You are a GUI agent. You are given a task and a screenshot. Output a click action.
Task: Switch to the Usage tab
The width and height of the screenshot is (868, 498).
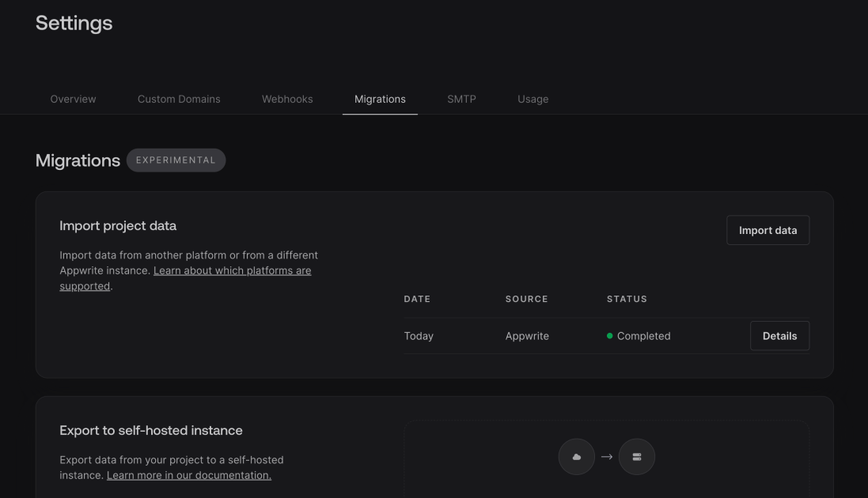pyautogui.click(x=533, y=99)
